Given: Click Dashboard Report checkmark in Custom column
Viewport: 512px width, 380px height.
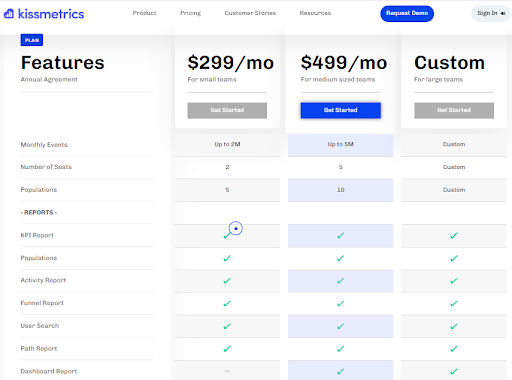Looking at the screenshot, I should pyautogui.click(x=454, y=371).
